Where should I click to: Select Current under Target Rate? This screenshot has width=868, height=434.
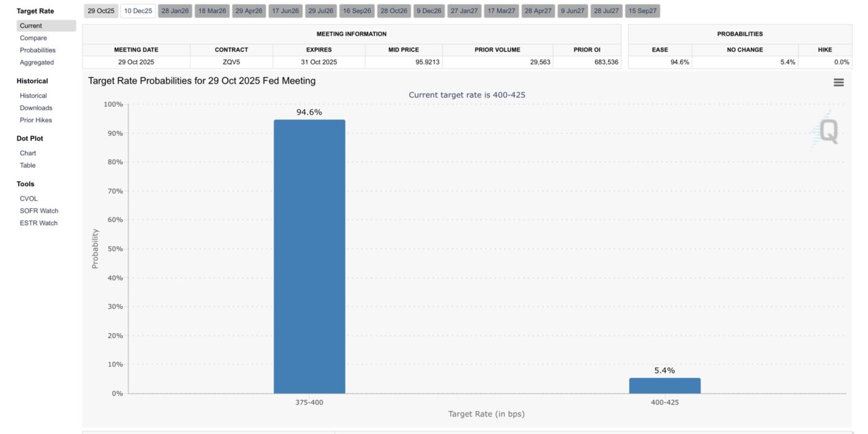click(x=31, y=26)
